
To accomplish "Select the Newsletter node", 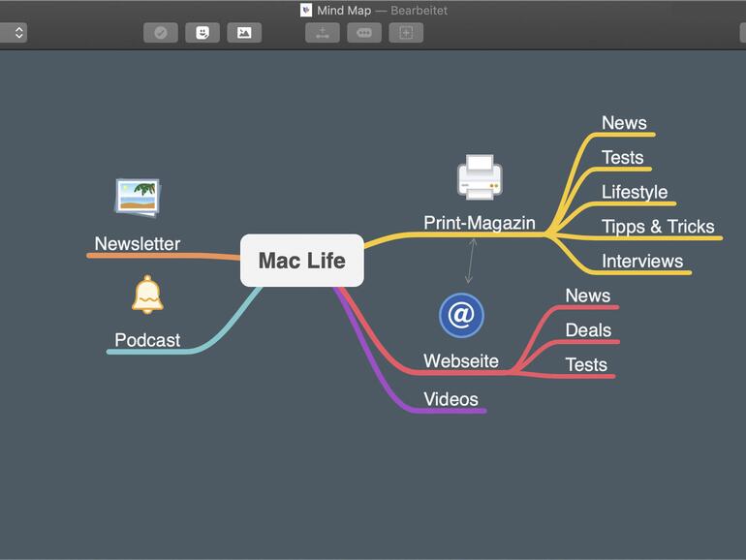I will click(137, 243).
